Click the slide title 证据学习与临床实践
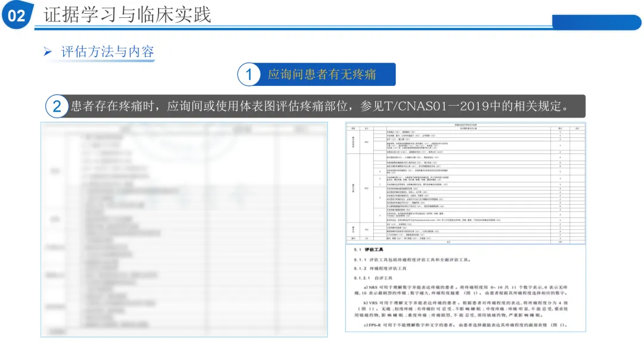The width and height of the screenshot is (644, 363). (x=128, y=15)
